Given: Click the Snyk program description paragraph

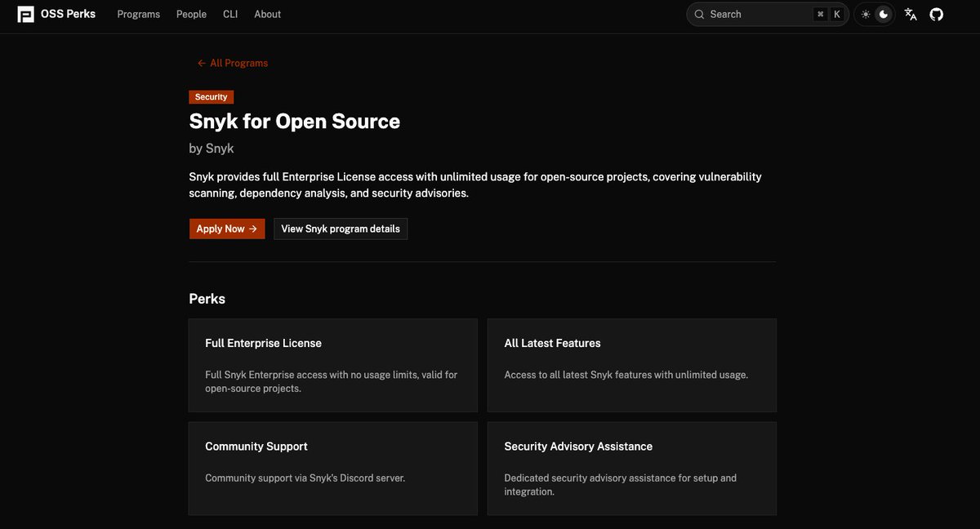Looking at the screenshot, I should coord(475,185).
